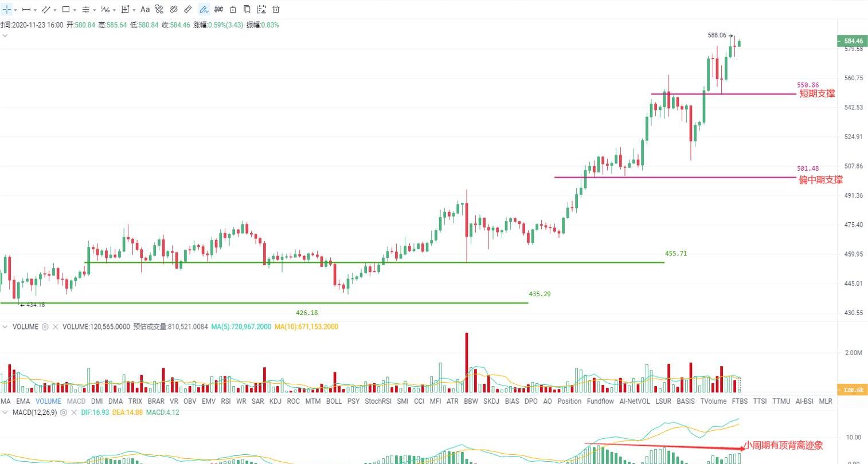Click the candlestick pattern icon in toolbar
Image resolution: width=868 pixels, height=464 pixels.
(x=218, y=9)
